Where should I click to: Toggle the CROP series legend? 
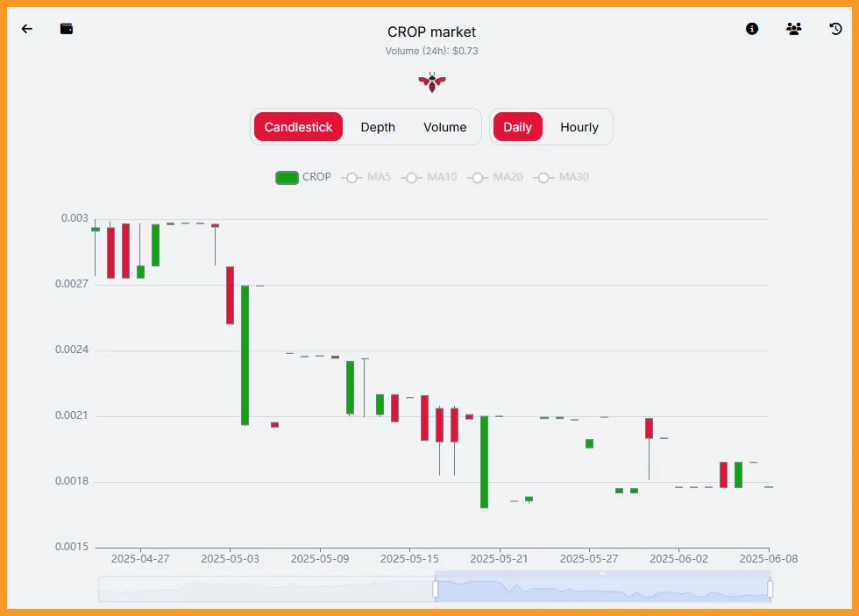(x=303, y=177)
